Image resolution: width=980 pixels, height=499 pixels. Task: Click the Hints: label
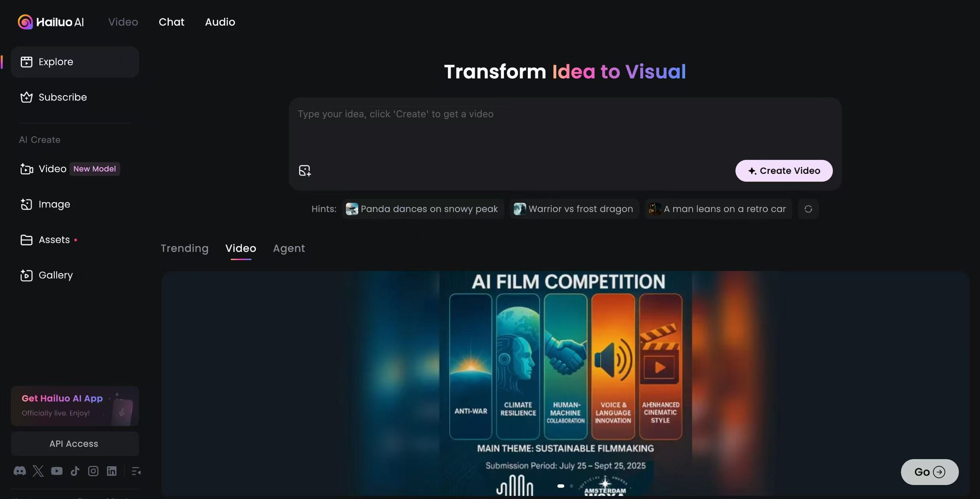point(324,209)
